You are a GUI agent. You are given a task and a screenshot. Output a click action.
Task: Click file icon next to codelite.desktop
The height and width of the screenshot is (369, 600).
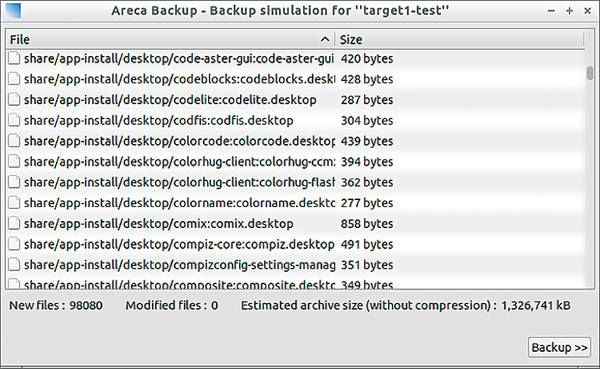14,100
